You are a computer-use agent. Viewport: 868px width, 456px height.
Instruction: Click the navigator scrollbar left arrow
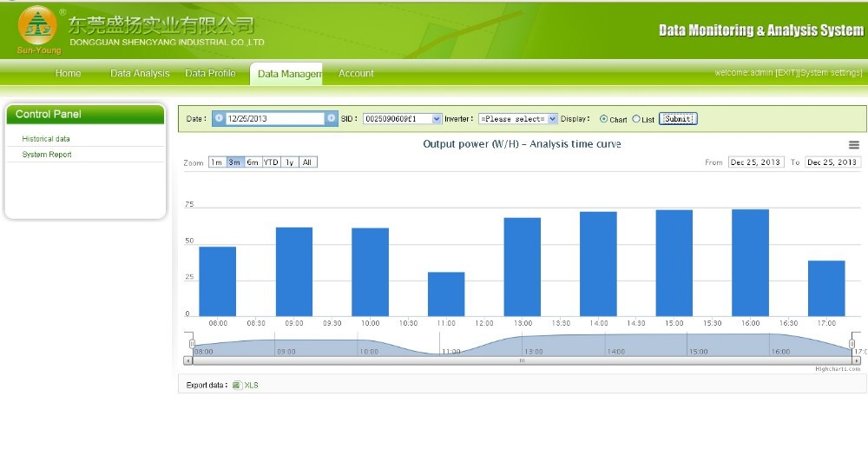[188, 360]
